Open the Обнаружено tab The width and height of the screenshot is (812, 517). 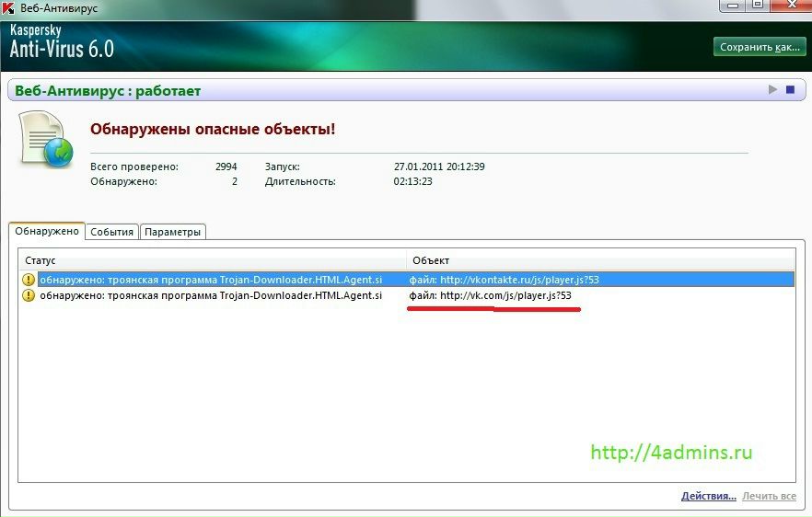point(47,231)
